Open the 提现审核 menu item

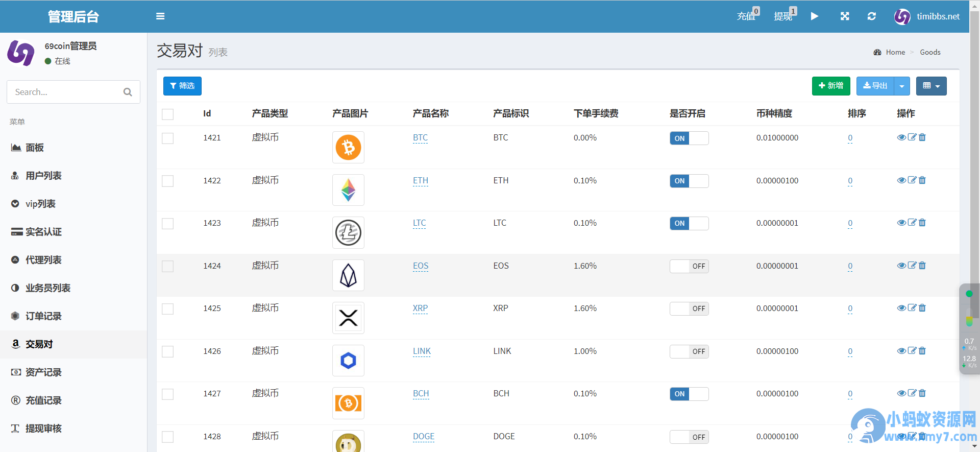point(73,429)
